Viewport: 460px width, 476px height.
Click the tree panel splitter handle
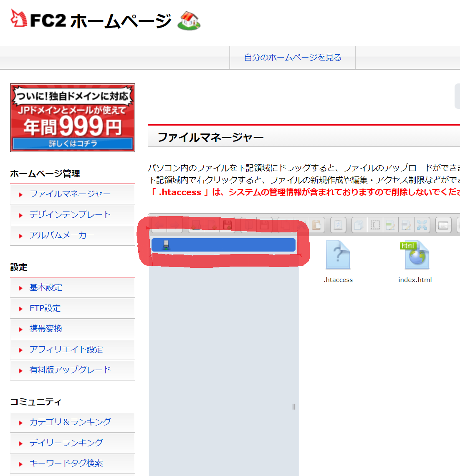coord(293,407)
